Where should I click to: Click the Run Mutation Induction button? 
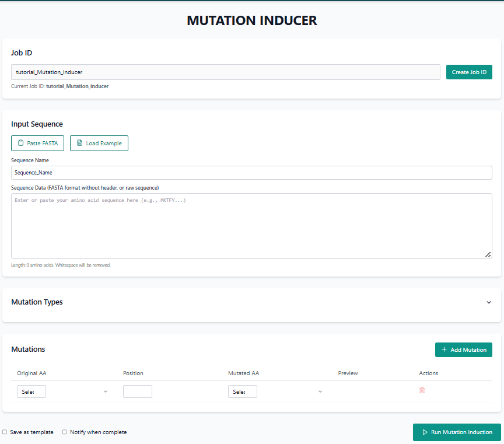pyautogui.click(x=457, y=432)
